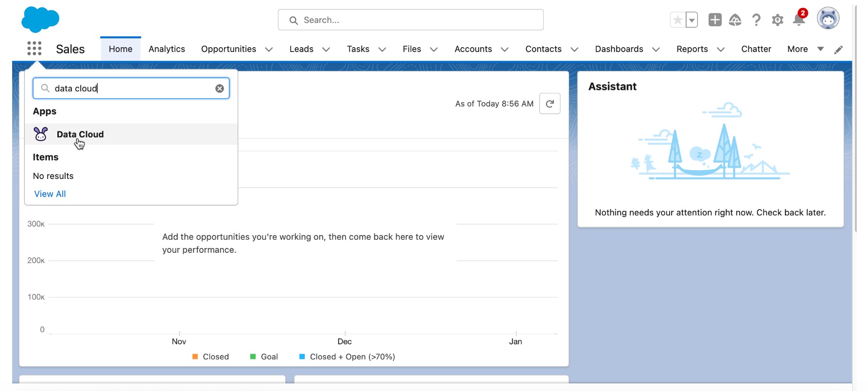Click the Data Cloud app icon

41,134
